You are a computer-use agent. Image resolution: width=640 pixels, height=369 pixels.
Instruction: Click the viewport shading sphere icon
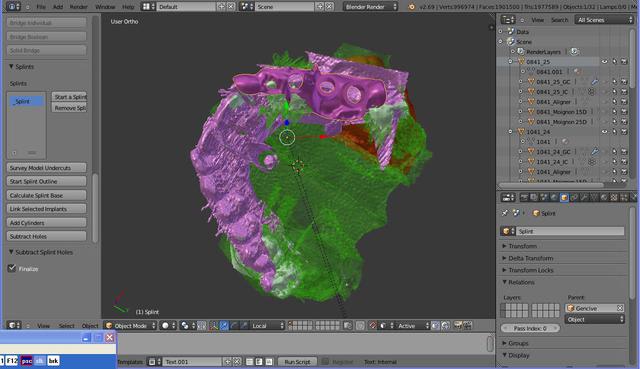tap(165, 325)
